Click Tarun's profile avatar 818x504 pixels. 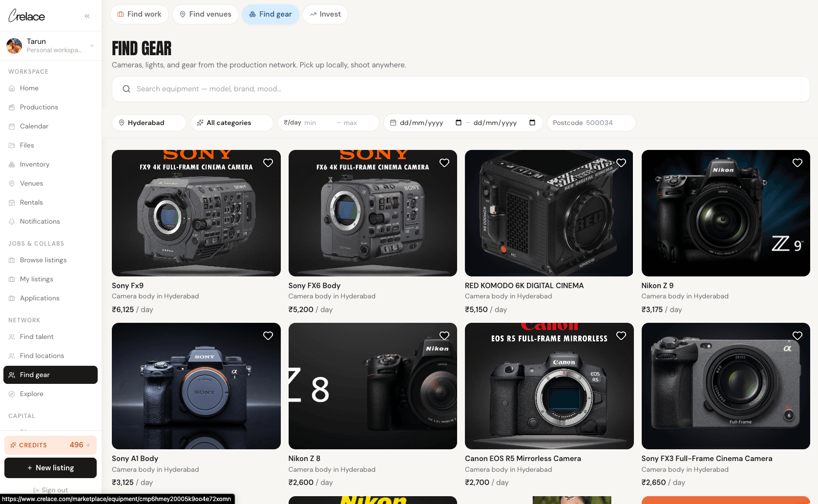point(14,45)
